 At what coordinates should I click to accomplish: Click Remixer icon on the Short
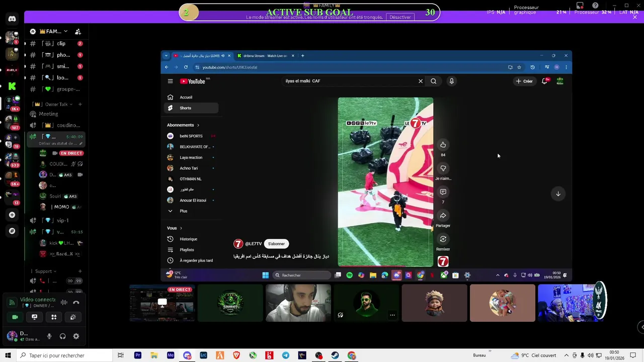coord(443,239)
